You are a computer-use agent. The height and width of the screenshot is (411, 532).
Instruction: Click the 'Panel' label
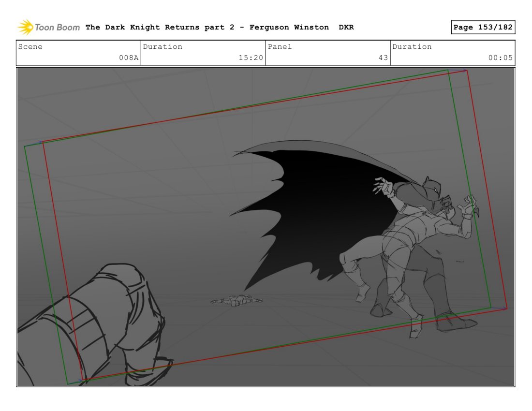(x=280, y=47)
